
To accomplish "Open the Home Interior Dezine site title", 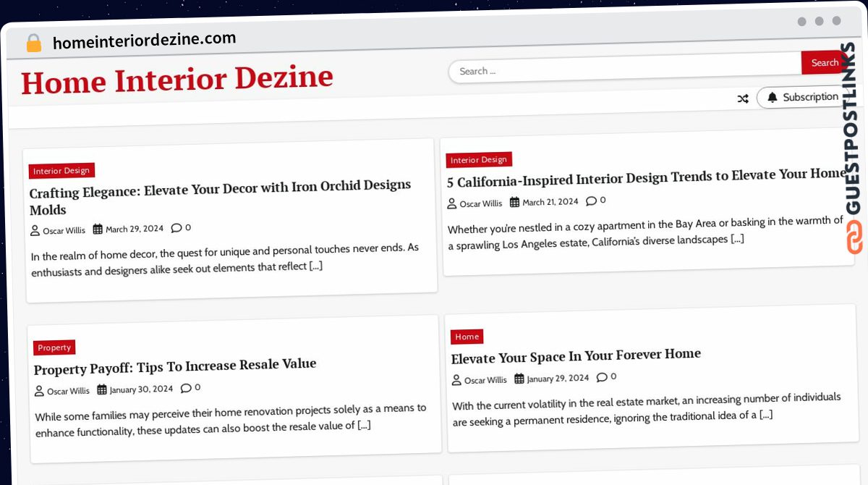I will click(177, 80).
